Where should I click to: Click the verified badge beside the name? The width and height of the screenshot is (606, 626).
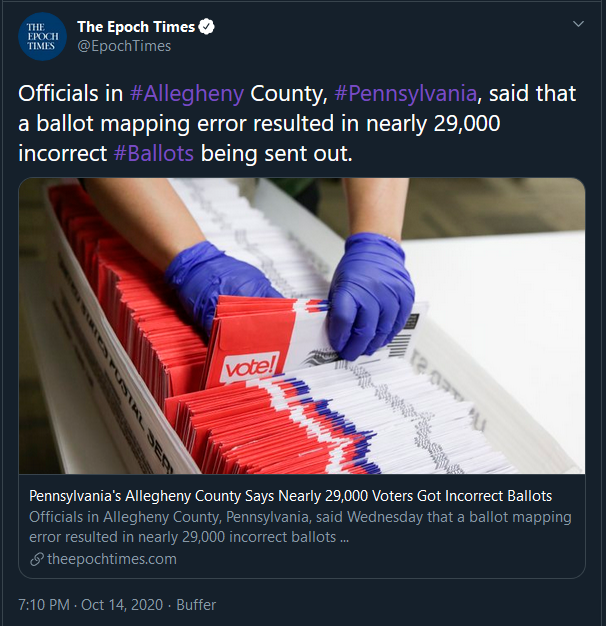[207, 27]
